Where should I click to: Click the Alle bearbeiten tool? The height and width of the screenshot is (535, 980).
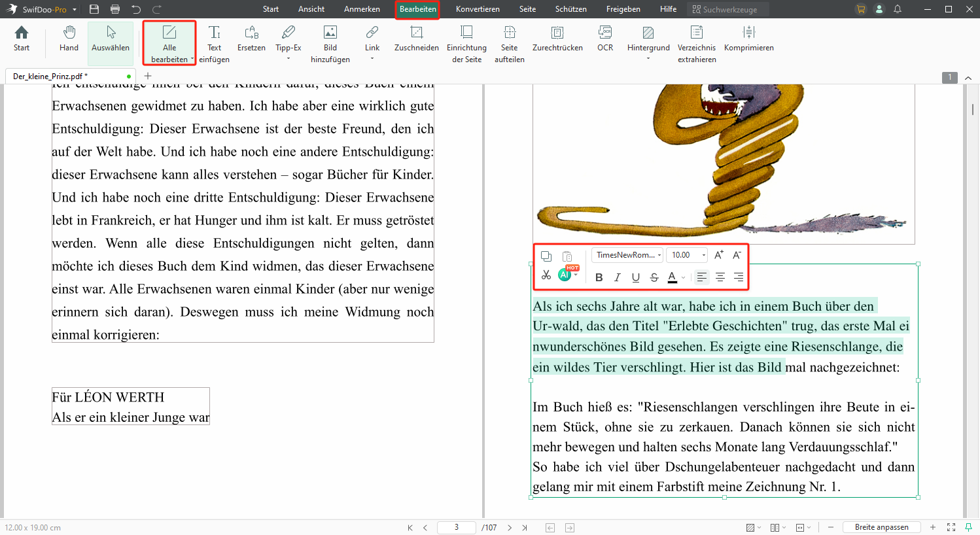point(169,44)
